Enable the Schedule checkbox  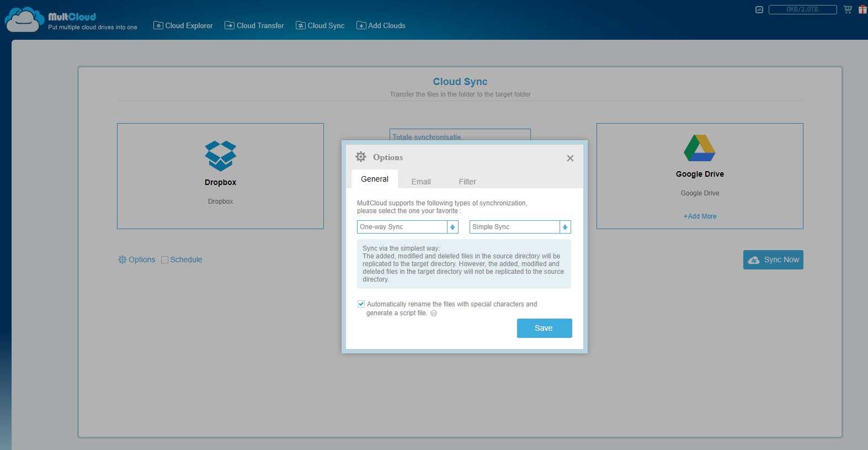[x=164, y=260]
